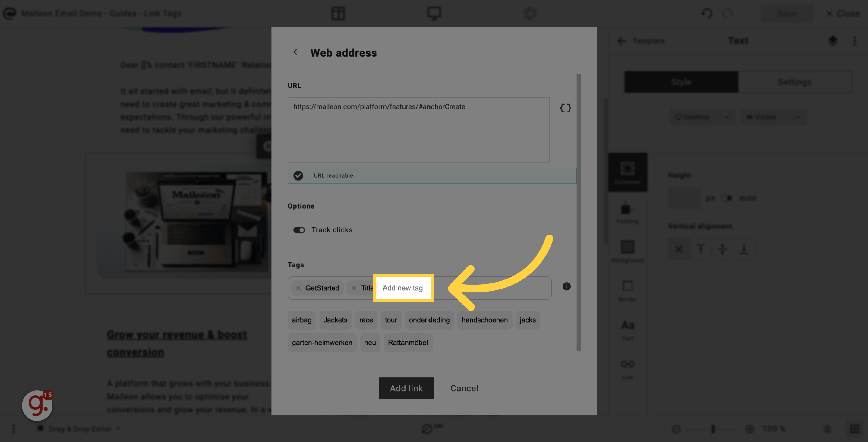Screen dimensions: 868x442
Task: Click the Add new tag input field
Action: click(x=402, y=288)
